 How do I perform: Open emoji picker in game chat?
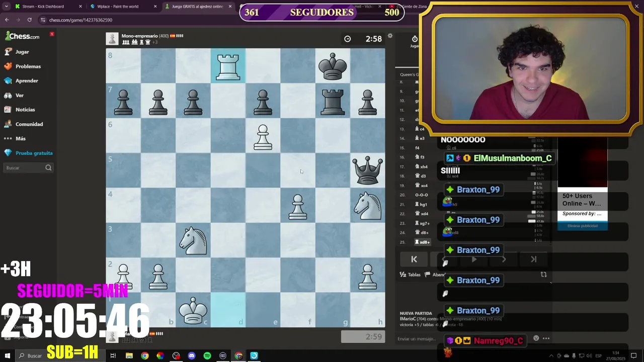[536, 338]
